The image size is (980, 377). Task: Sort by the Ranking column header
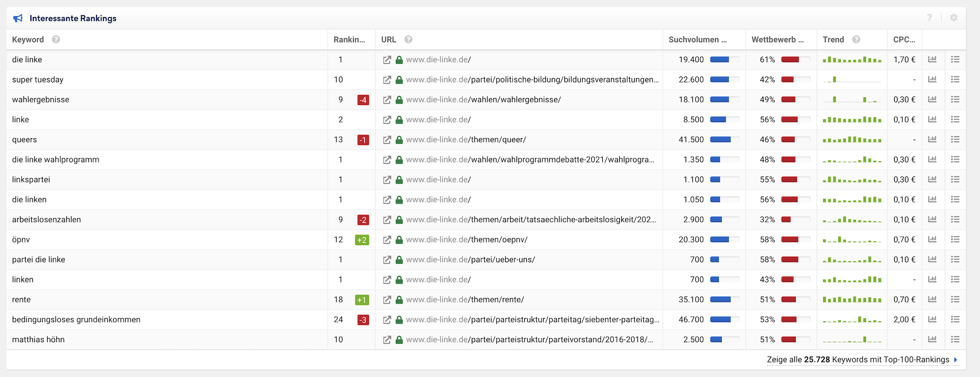click(349, 39)
